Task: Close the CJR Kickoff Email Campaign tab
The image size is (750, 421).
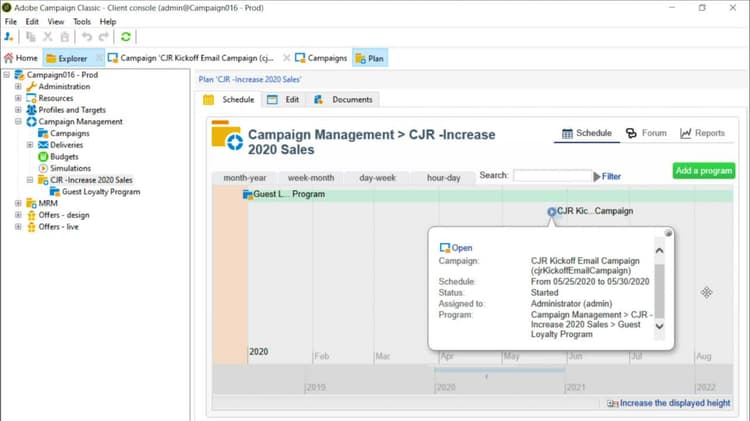Action: click(x=286, y=58)
